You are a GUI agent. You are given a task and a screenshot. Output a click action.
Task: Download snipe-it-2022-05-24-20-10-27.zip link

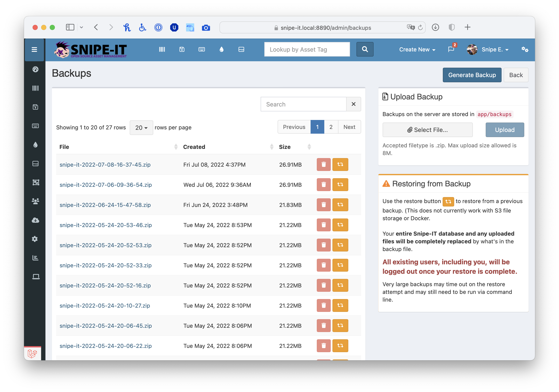click(105, 306)
